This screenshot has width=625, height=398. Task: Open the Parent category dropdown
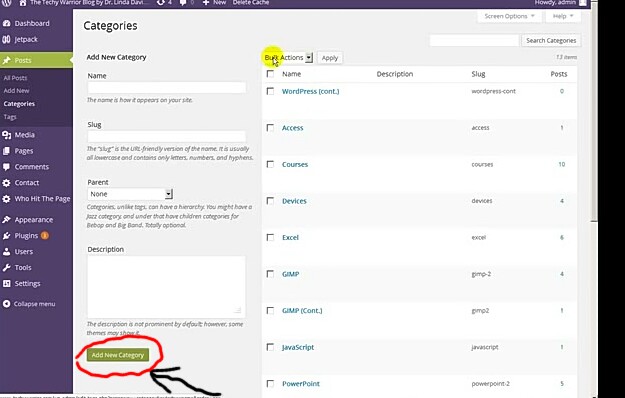[x=130, y=194]
